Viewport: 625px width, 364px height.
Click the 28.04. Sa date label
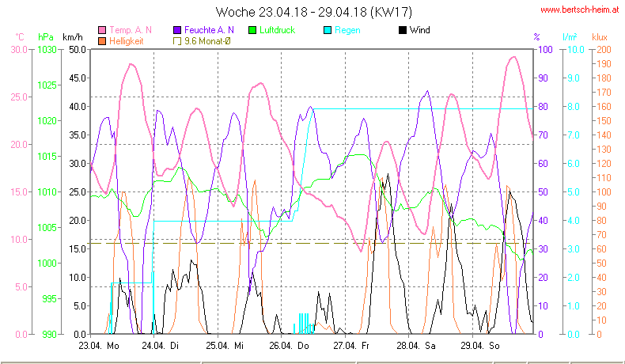tap(415, 346)
